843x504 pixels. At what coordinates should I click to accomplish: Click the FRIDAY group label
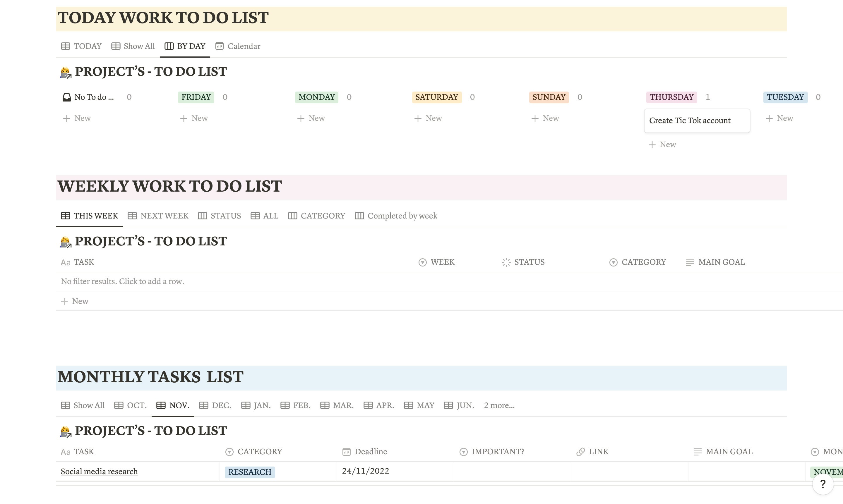pos(196,97)
